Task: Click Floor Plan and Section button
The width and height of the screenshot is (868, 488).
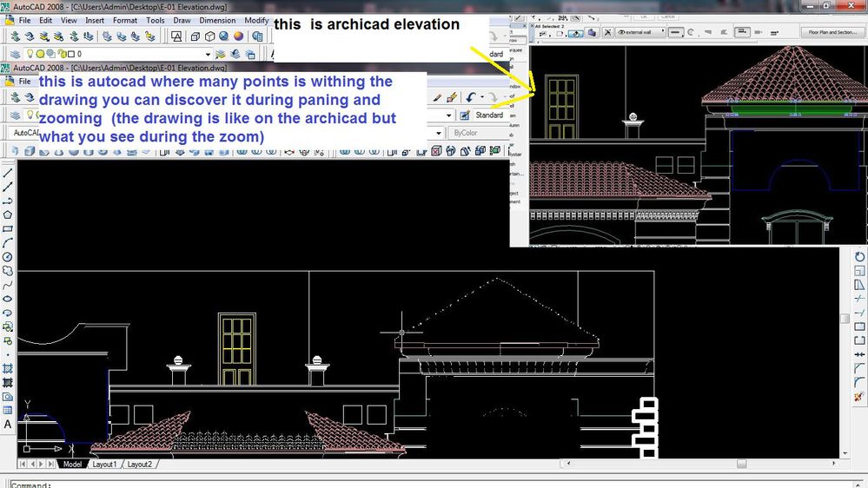Action: pyautogui.click(x=832, y=32)
